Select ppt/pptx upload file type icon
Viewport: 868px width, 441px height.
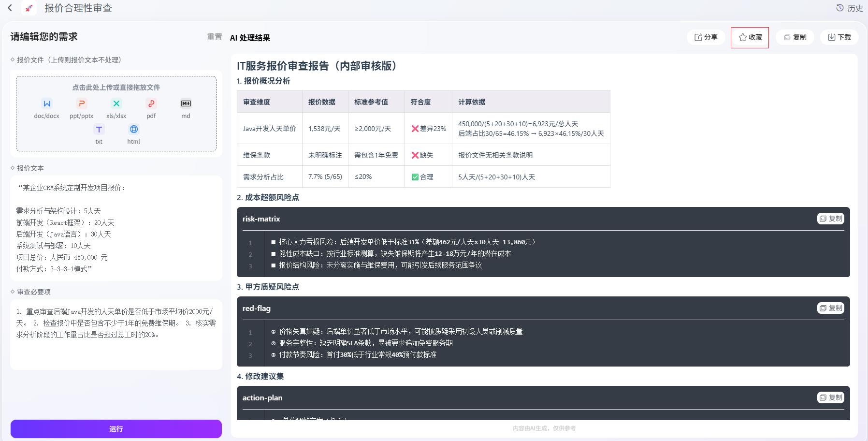pyautogui.click(x=82, y=103)
